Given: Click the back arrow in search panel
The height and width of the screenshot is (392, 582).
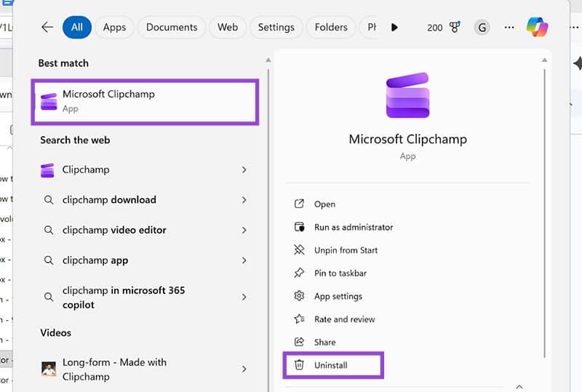Looking at the screenshot, I should point(47,27).
